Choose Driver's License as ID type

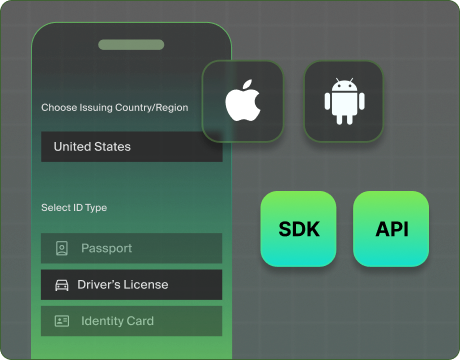coord(131,285)
